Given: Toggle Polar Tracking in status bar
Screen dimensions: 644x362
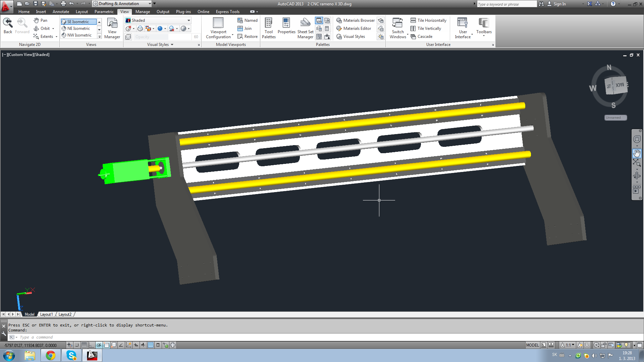Looking at the screenshot, I should [x=99, y=345].
